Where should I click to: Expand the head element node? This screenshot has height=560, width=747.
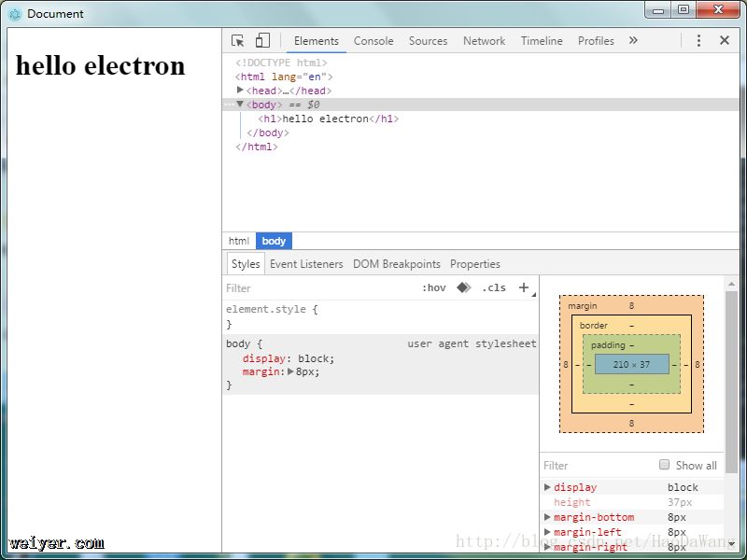(x=240, y=90)
